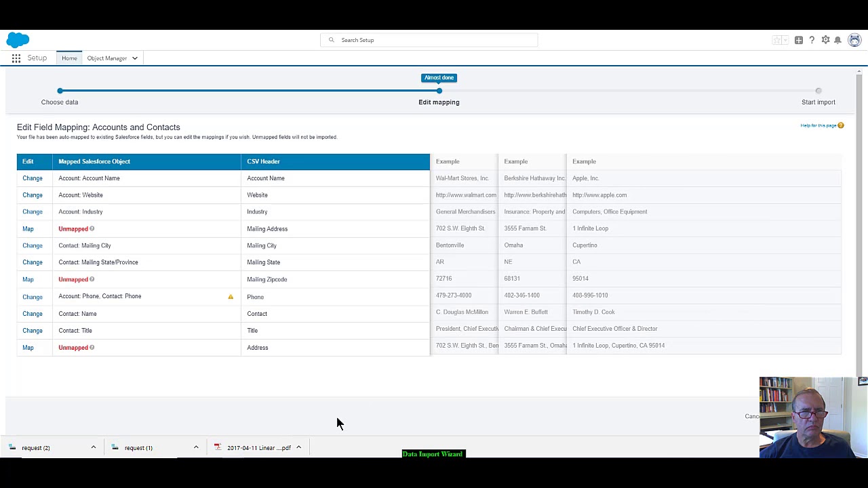Select the 'Apple, Inc.' example cell
Screen dimensions: 868x488
[x=704, y=178]
